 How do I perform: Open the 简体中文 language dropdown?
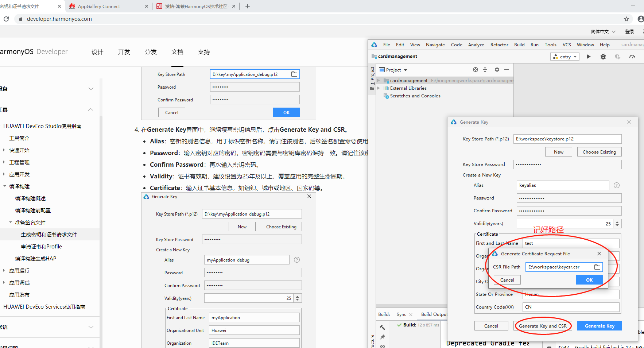pyautogui.click(x=603, y=32)
